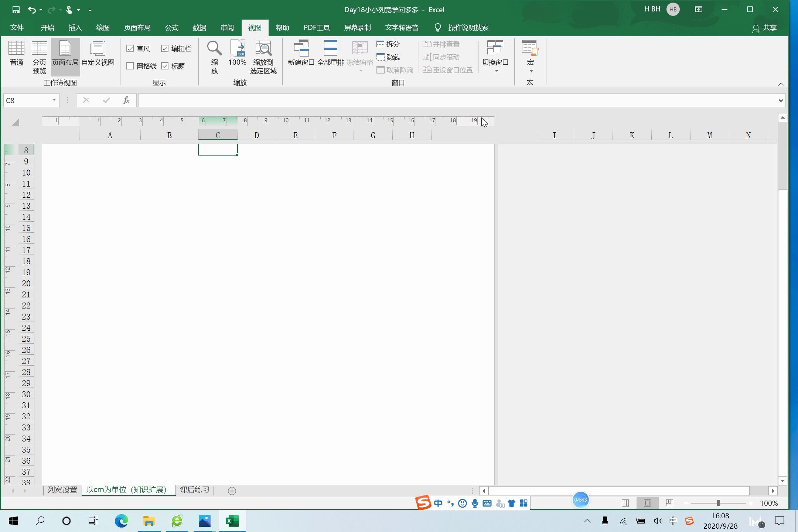Click the formula bar input field
The height and width of the screenshot is (532, 798).
(x=457, y=100)
